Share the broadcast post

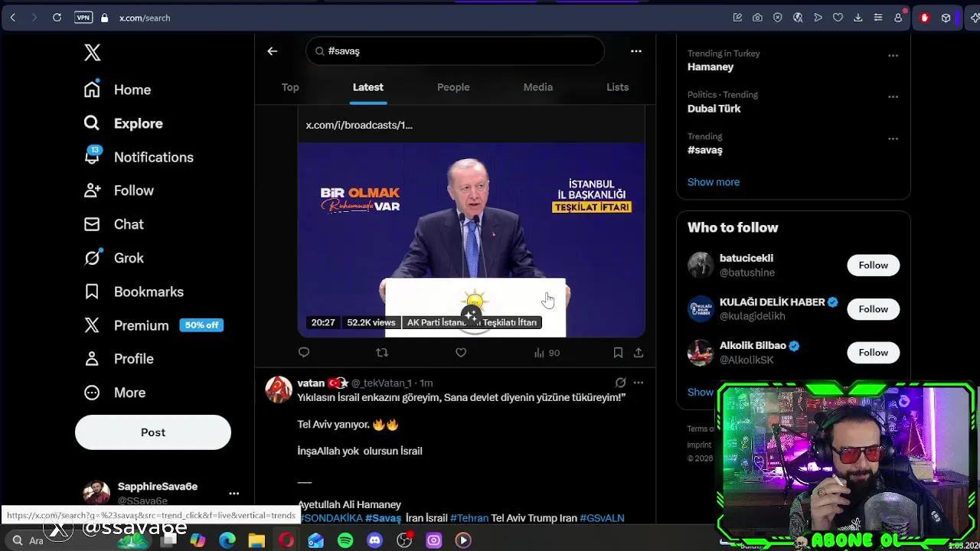639,353
